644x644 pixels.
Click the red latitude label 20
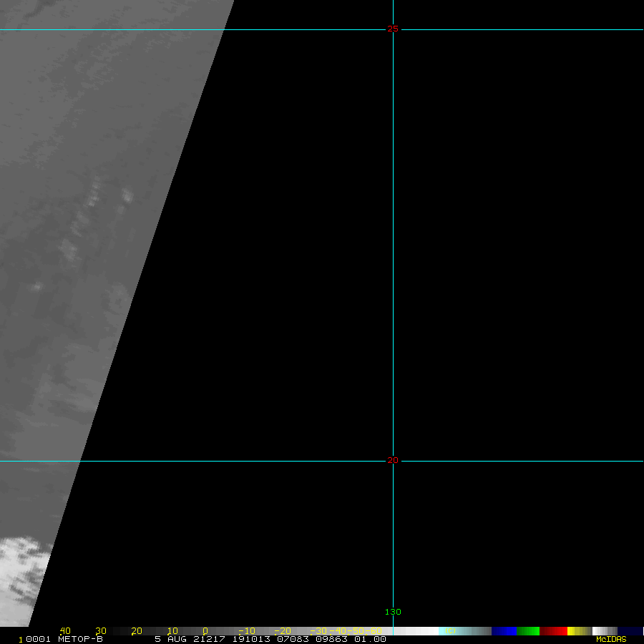tap(393, 460)
